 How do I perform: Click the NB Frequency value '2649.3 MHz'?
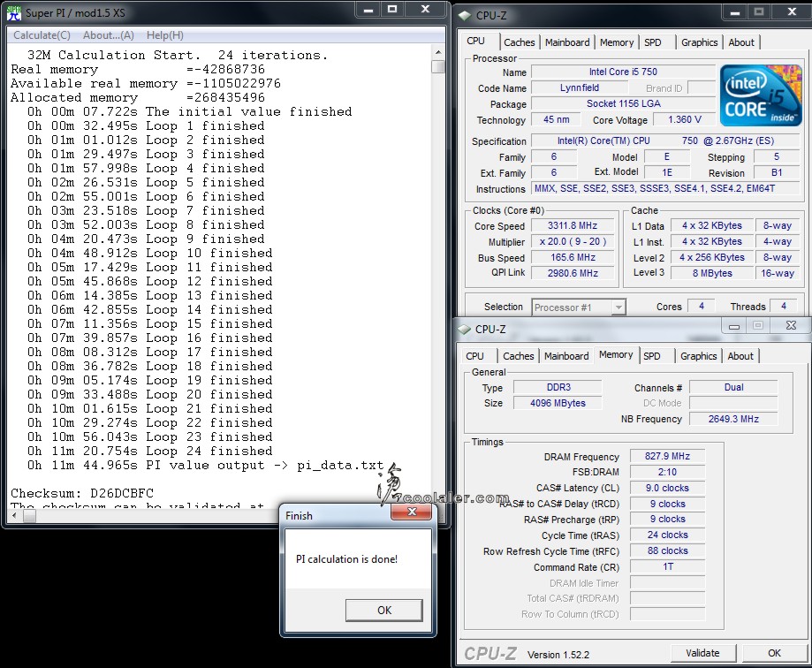point(733,419)
